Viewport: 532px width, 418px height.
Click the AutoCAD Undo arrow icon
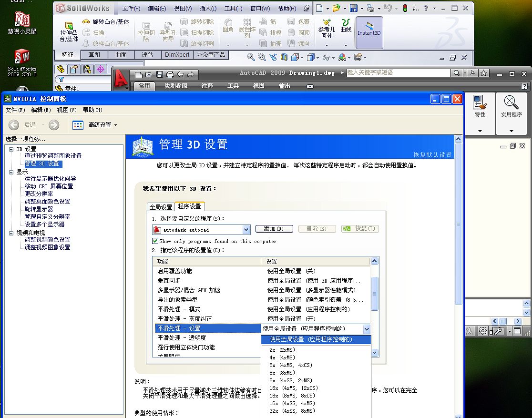tap(181, 74)
